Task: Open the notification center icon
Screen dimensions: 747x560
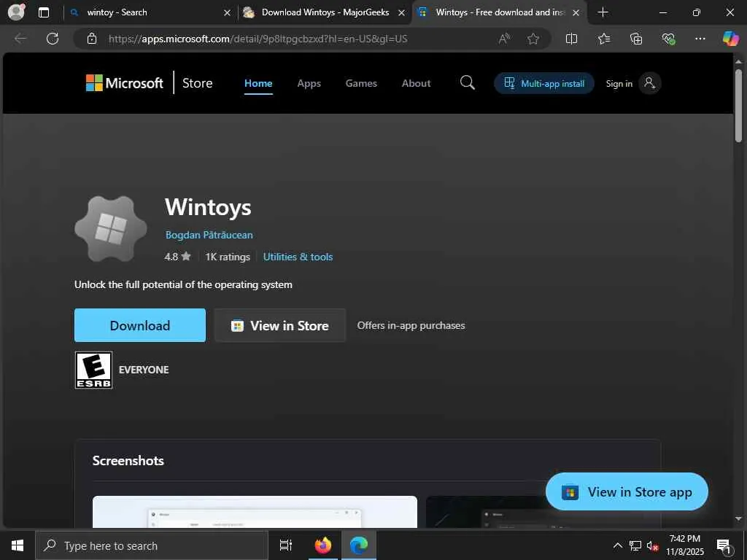Action: pyautogui.click(x=724, y=545)
